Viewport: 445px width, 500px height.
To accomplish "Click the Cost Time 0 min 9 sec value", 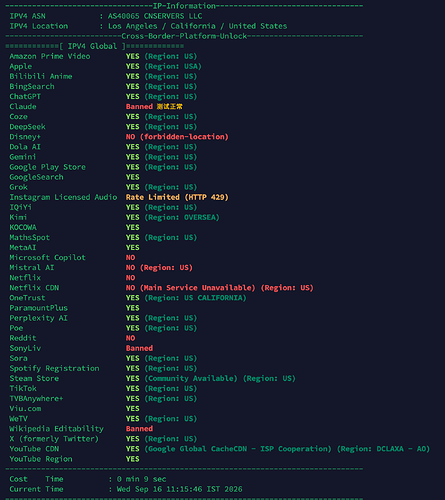I will (141, 479).
